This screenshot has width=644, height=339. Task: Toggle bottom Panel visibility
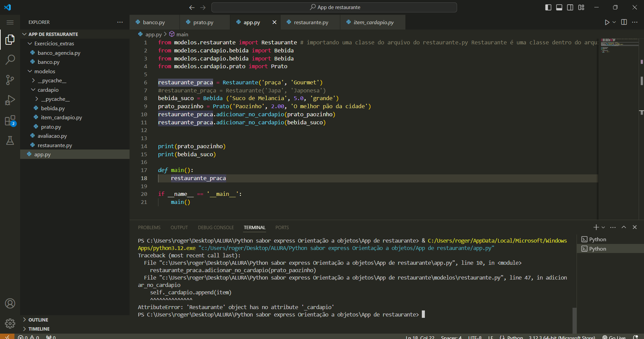[559, 7]
